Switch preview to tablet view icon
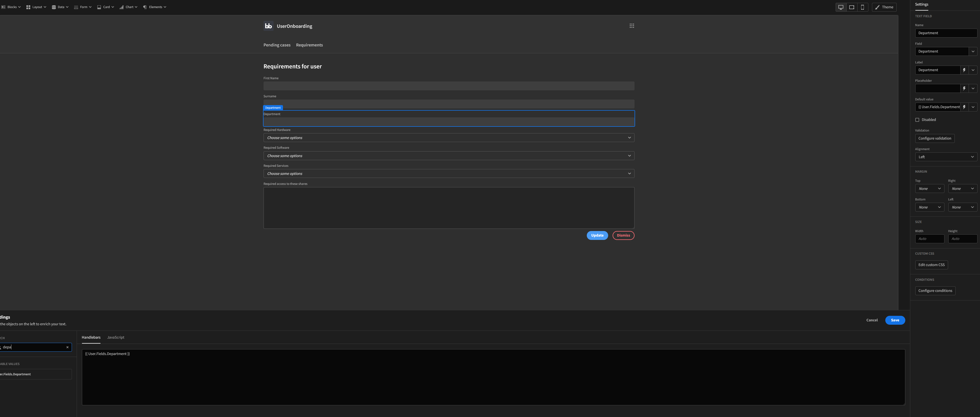This screenshot has width=980, height=417. [851, 7]
